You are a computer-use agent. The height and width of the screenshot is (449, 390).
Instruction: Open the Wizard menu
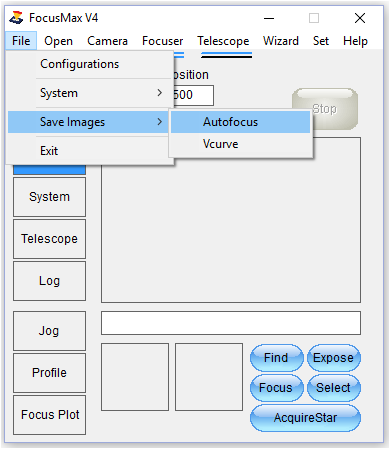tap(281, 41)
